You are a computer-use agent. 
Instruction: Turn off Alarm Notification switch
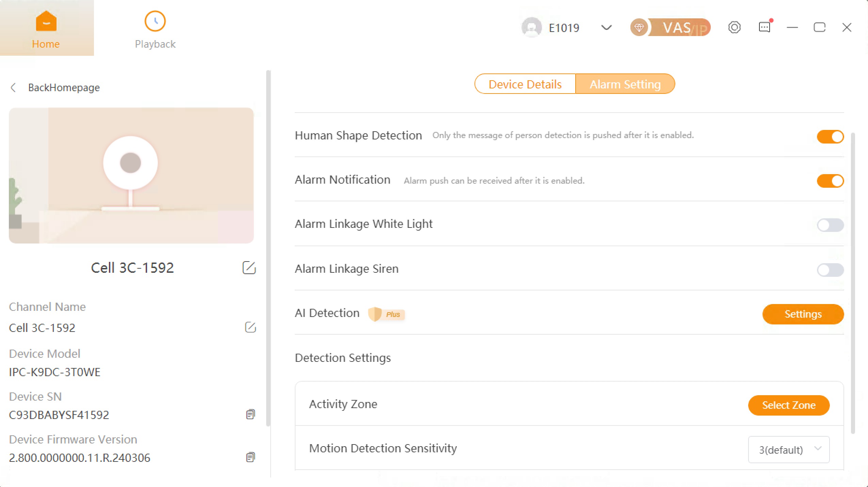(830, 181)
